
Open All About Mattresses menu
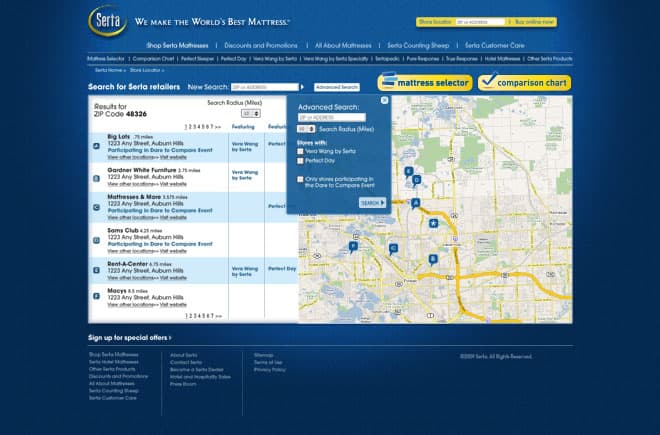point(343,45)
